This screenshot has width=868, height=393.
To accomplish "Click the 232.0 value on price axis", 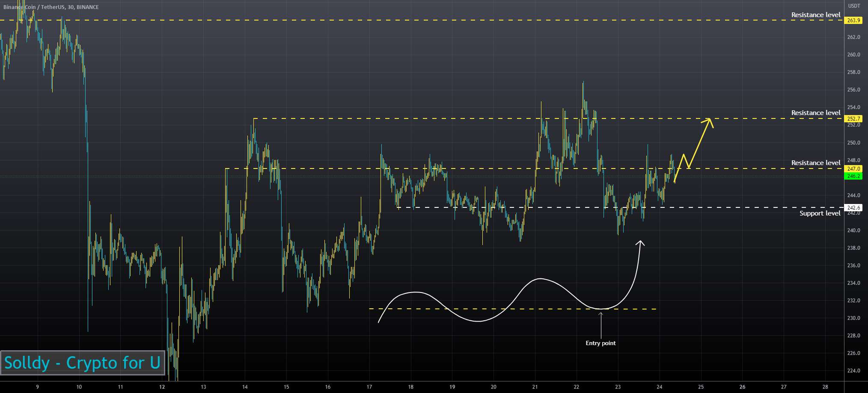I will (x=853, y=301).
